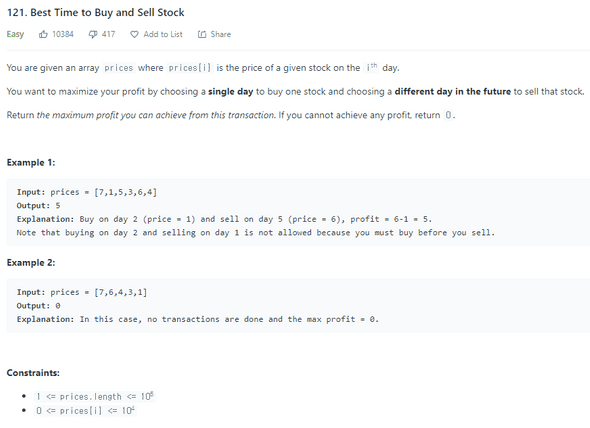Click the prices.length constraint code
590x428 pixels.
94,396
